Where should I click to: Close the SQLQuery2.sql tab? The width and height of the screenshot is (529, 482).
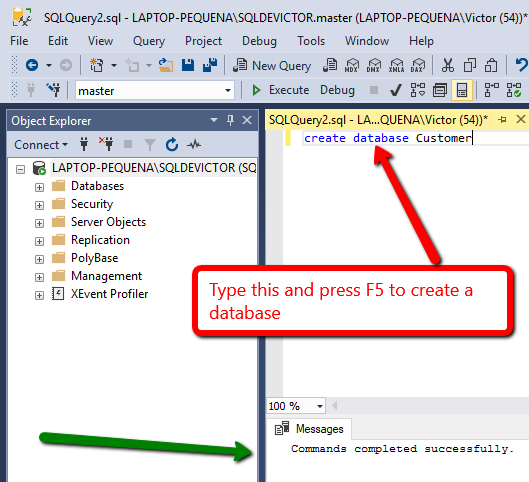tap(521, 119)
